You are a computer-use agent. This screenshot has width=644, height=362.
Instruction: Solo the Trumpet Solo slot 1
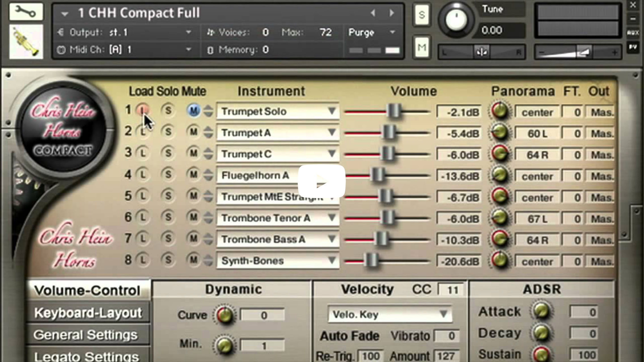[x=168, y=110]
